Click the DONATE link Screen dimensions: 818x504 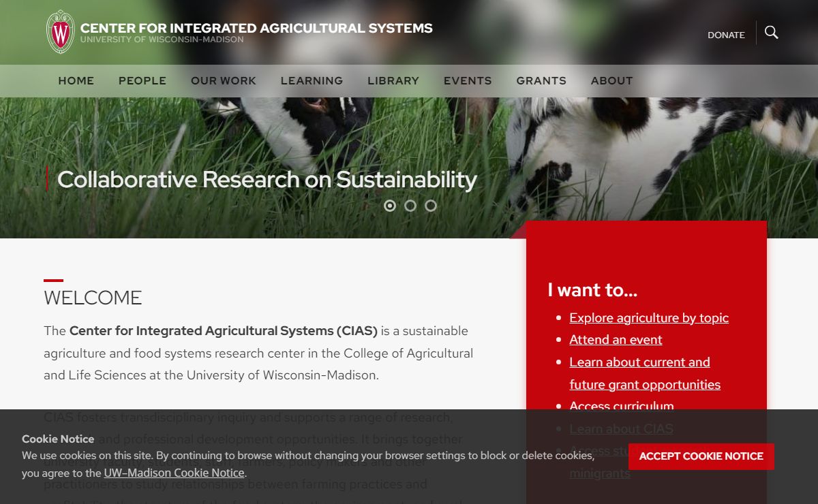pos(726,35)
